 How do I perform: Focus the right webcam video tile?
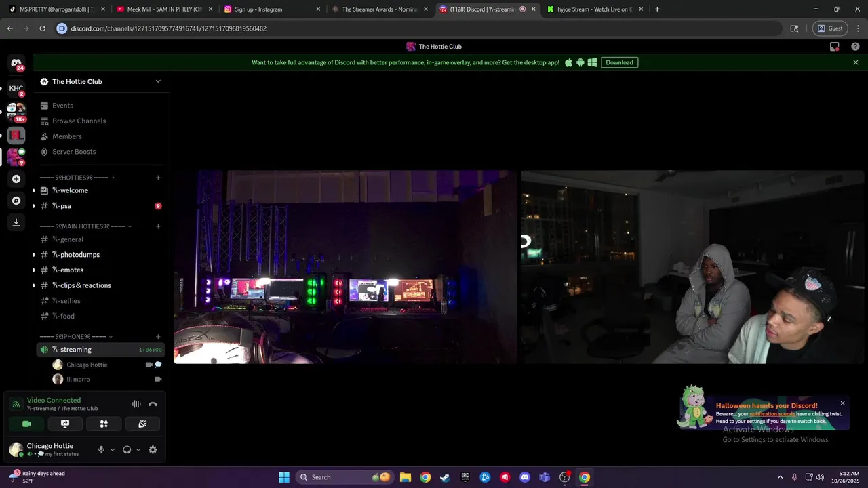(x=692, y=267)
